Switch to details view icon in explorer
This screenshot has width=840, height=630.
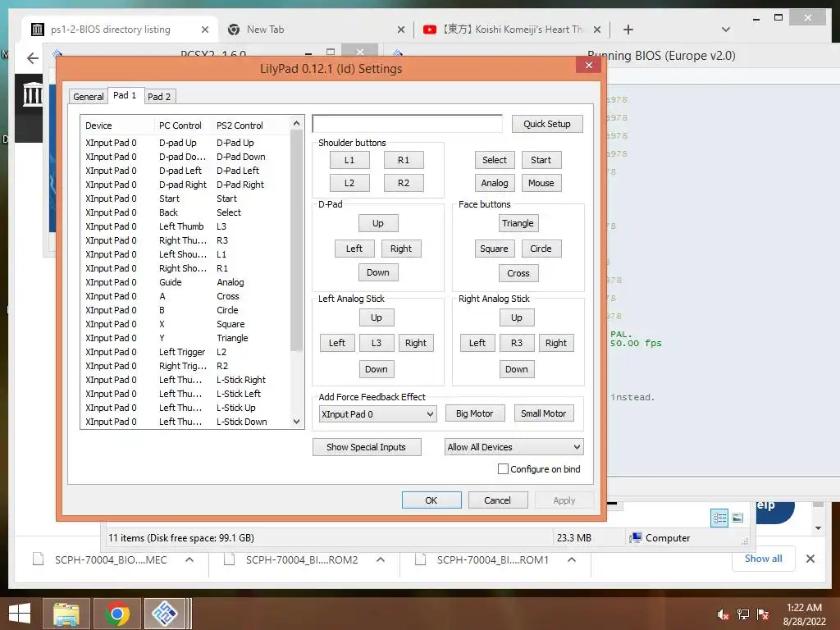pos(719,518)
